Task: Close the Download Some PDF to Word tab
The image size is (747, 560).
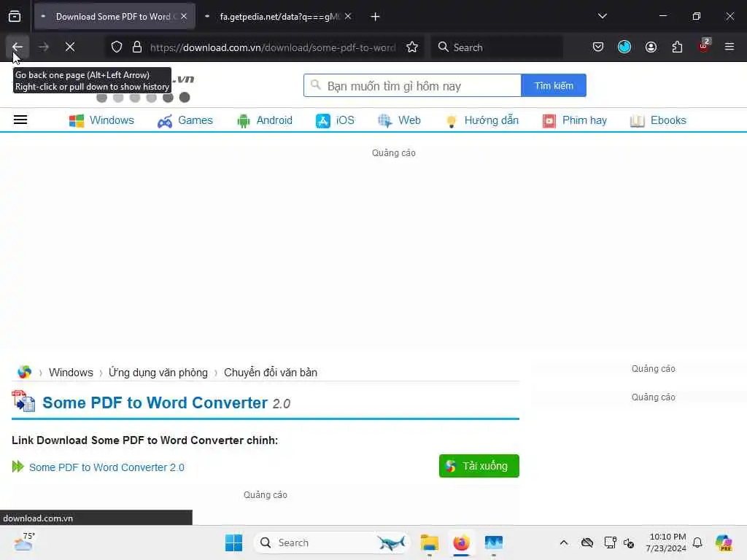Action: 184,17
